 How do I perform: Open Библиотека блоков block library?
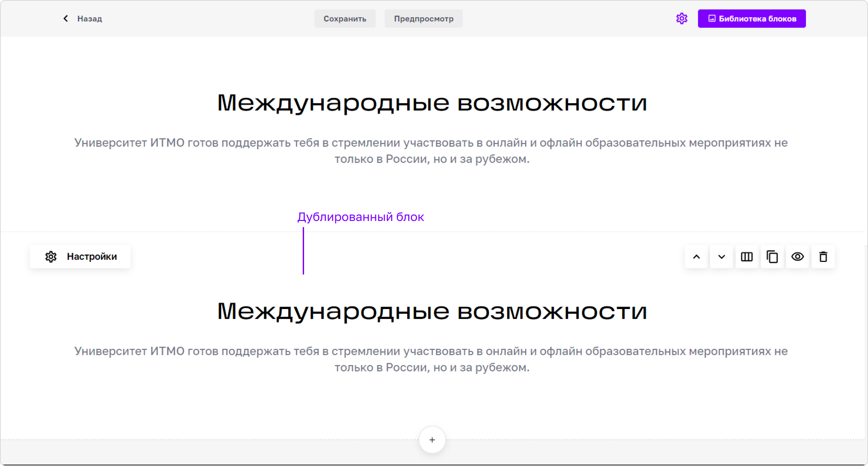pos(752,18)
